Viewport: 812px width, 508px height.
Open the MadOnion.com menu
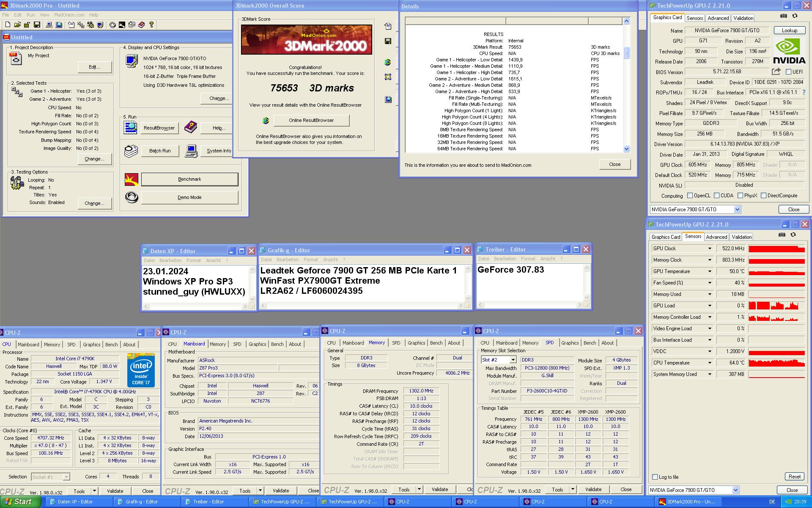69,15
